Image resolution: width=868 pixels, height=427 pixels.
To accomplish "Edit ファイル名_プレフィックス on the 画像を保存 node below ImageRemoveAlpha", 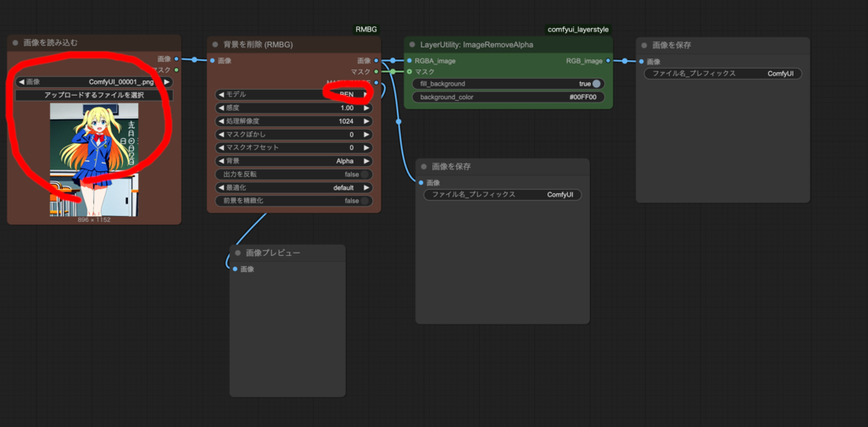I will pyautogui.click(x=503, y=195).
